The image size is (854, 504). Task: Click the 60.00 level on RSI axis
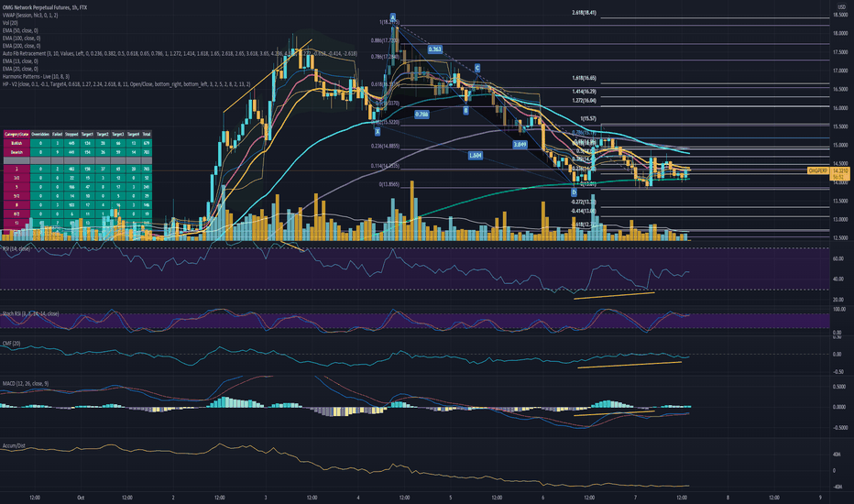838,258
